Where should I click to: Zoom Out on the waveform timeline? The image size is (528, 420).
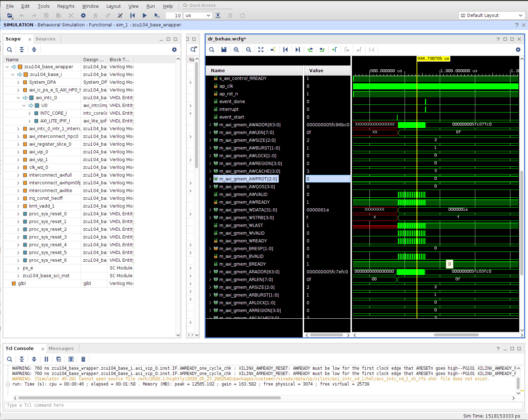(249, 50)
